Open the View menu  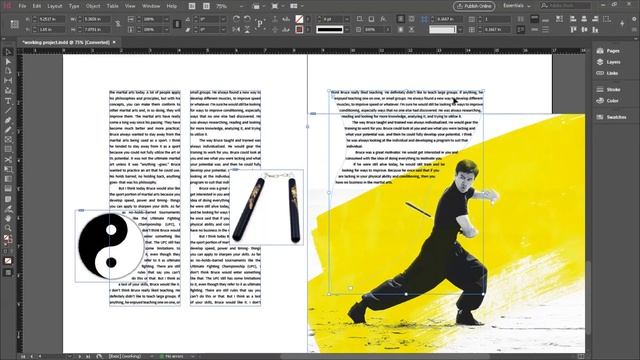point(130,6)
